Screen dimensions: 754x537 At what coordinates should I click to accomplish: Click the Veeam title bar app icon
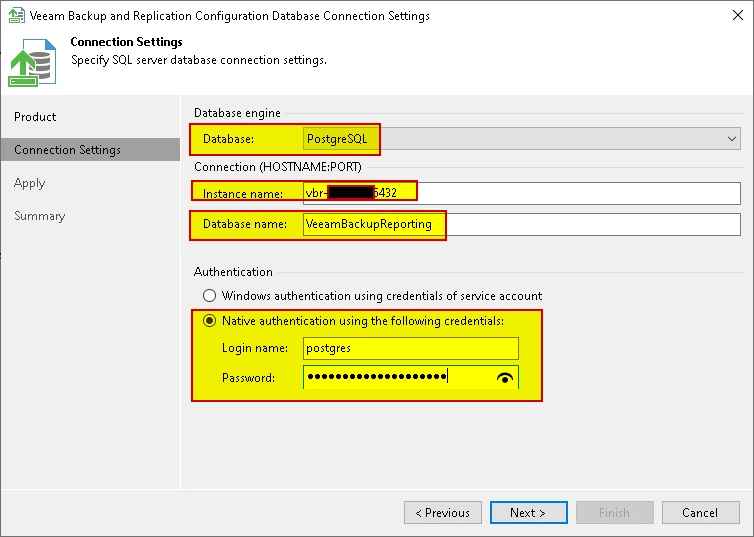tap(17, 15)
